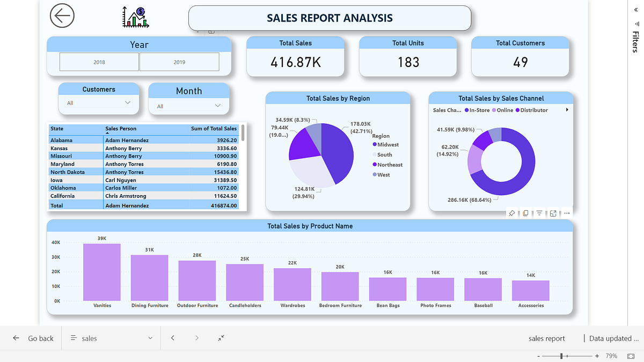Open More options for the Sales Channel visual
Image resolution: width=644 pixels, height=362 pixels.
point(566,213)
